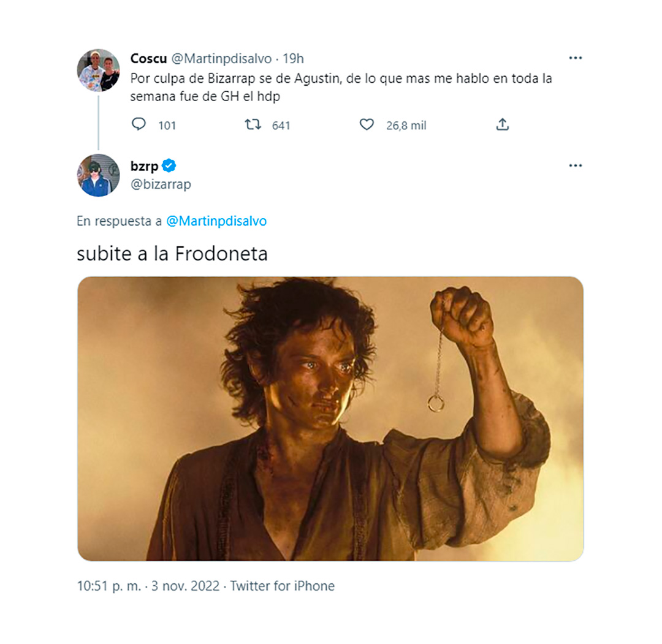This screenshot has height=644, width=662.
Task: Click the 101 replies count
Action: (167, 125)
